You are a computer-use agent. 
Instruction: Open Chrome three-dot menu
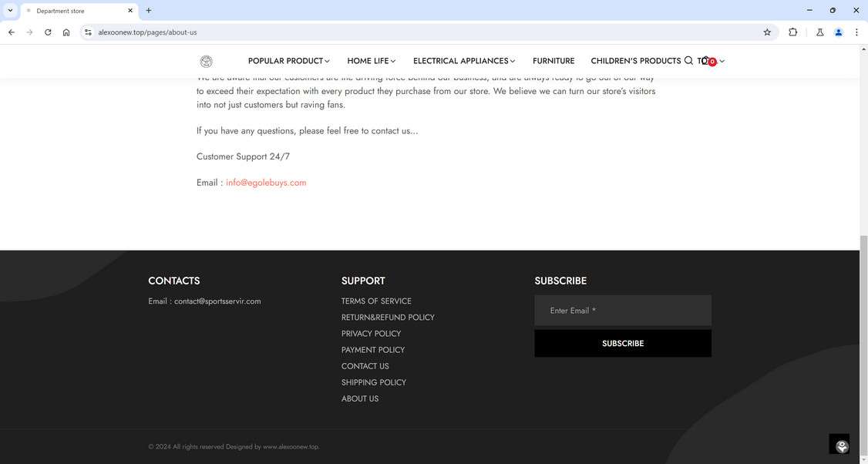pyautogui.click(x=856, y=32)
